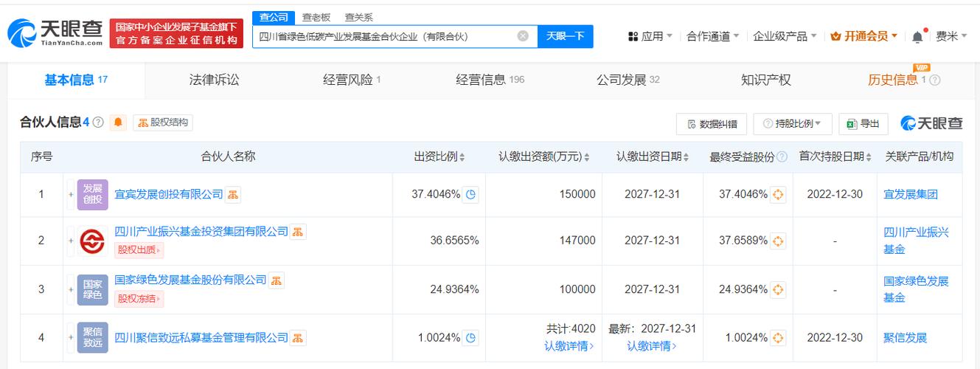Open the 持股比例 filter dropdown

pyautogui.click(x=793, y=124)
